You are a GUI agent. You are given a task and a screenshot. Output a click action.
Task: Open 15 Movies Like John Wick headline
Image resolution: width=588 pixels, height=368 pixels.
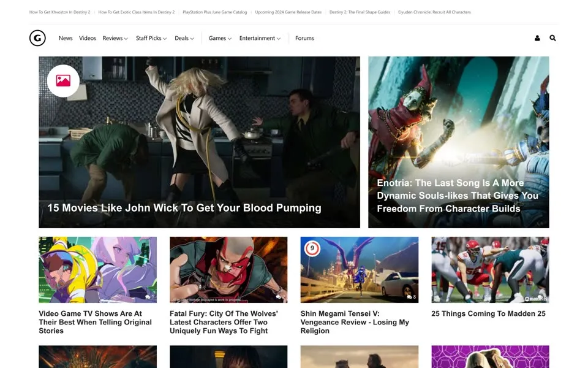coord(184,208)
